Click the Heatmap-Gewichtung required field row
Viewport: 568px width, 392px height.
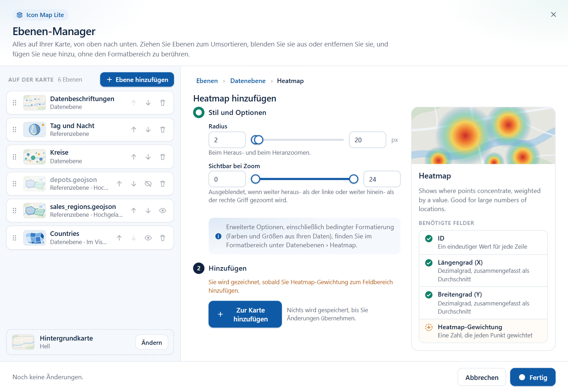point(483,331)
